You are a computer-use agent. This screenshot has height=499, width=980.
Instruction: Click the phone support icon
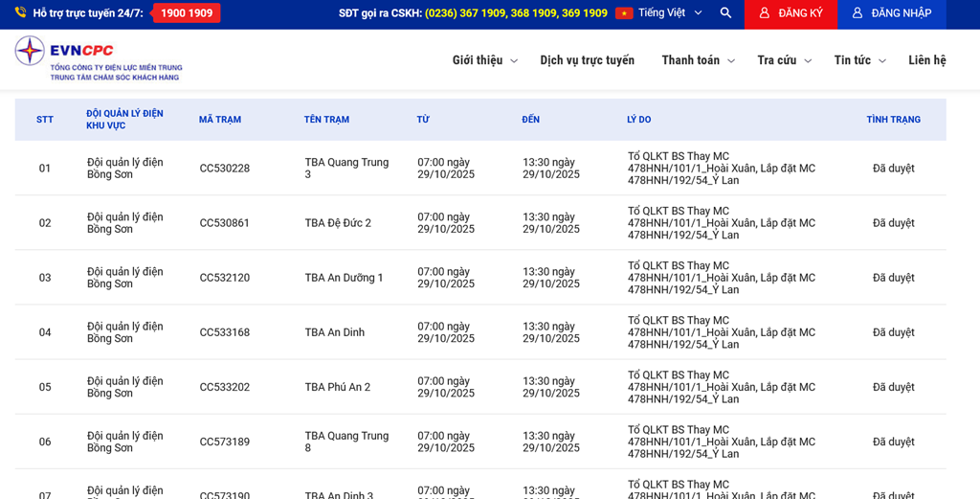pos(21,13)
